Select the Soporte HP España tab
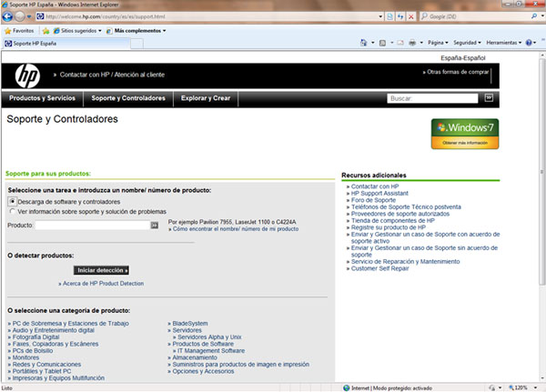 tap(66, 44)
